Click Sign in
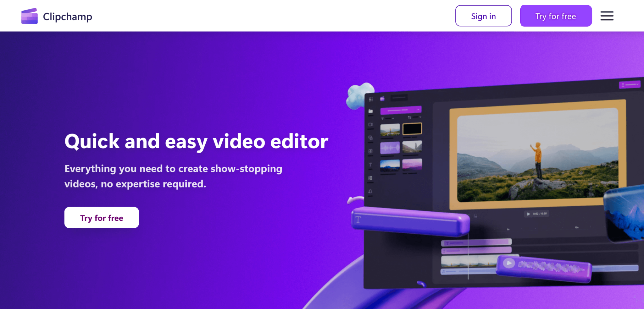Viewport: 644px width, 309px height. tap(483, 16)
